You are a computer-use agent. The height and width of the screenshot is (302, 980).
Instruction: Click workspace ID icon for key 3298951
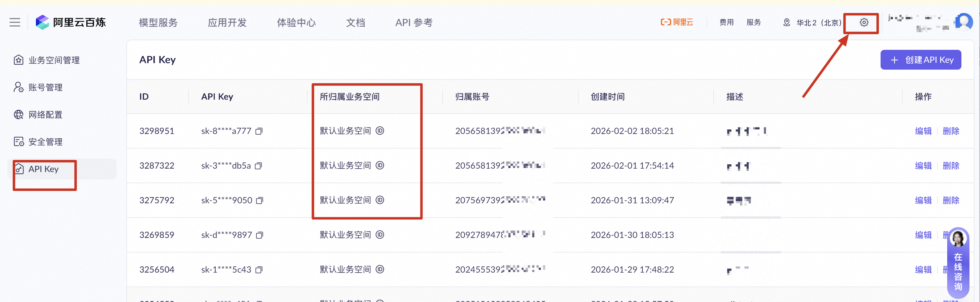pyautogui.click(x=380, y=131)
